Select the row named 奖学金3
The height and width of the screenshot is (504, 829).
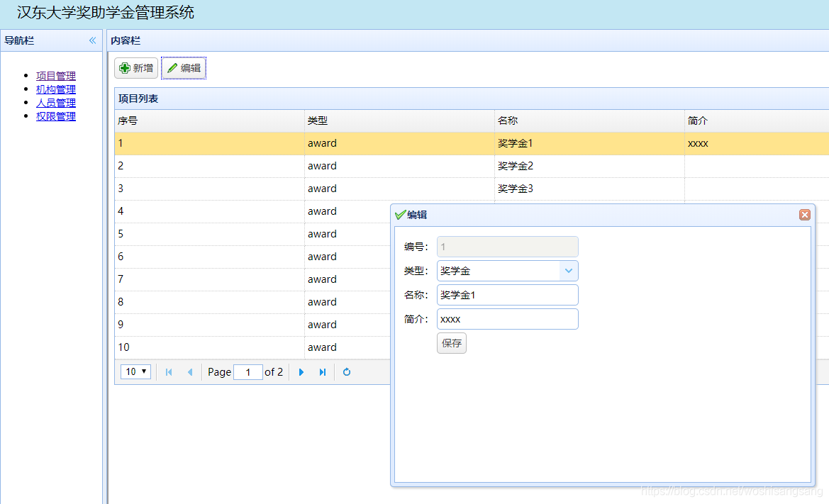pos(472,189)
